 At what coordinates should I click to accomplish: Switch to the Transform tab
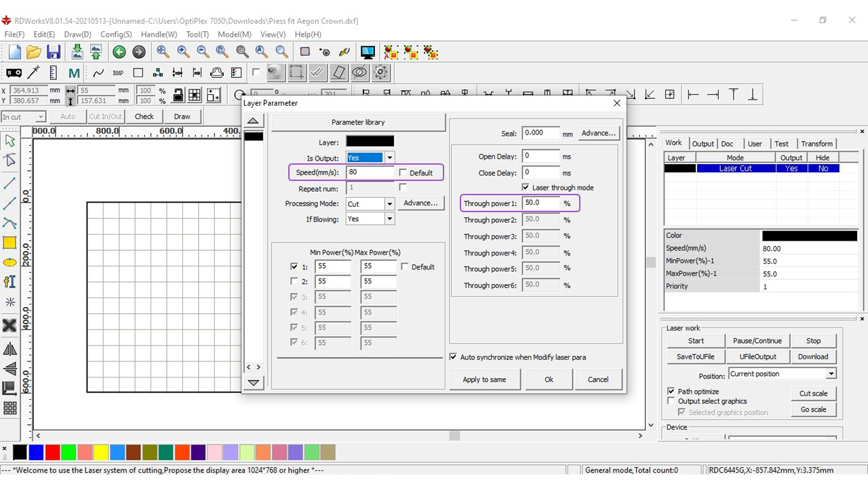click(816, 144)
